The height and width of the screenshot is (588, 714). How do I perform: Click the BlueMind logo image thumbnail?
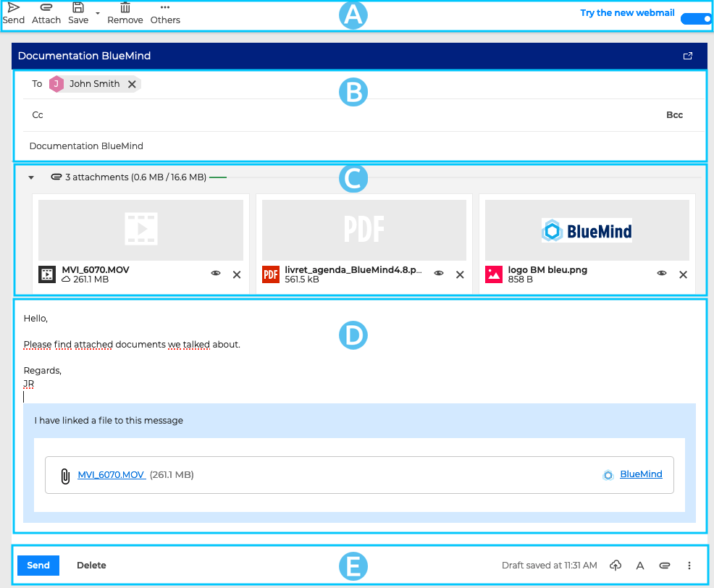[587, 231]
